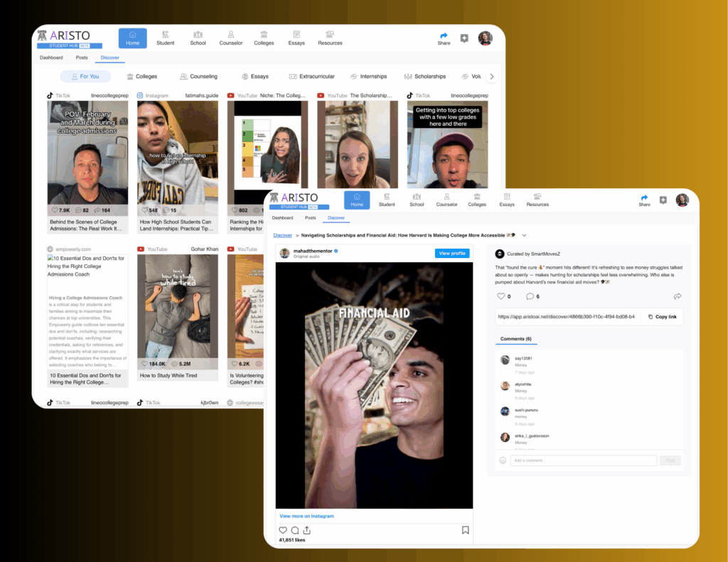
Task: Open Counselor in the post detail window
Action: click(446, 200)
